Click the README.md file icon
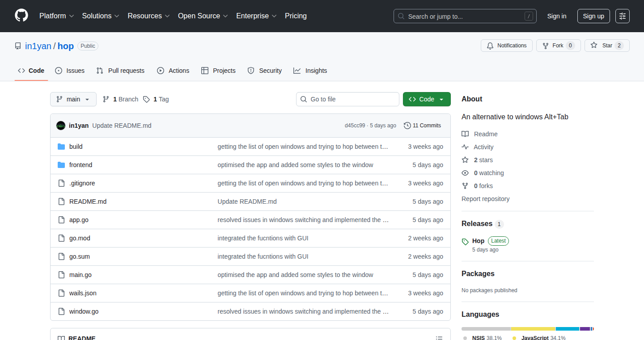The image size is (644, 340). point(61,201)
